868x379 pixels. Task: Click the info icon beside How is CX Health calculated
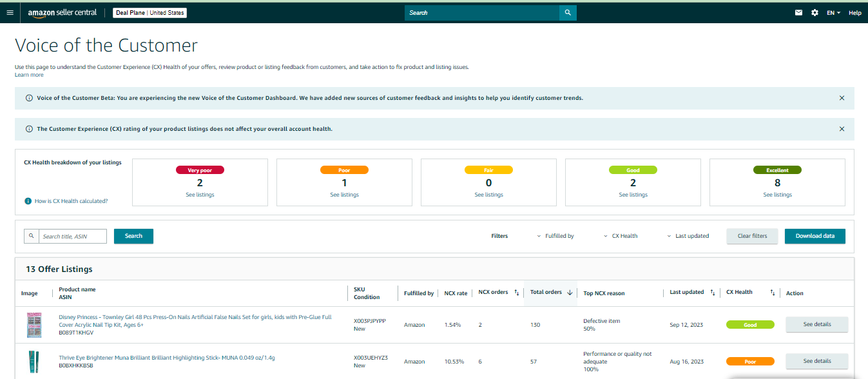[28, 201]
